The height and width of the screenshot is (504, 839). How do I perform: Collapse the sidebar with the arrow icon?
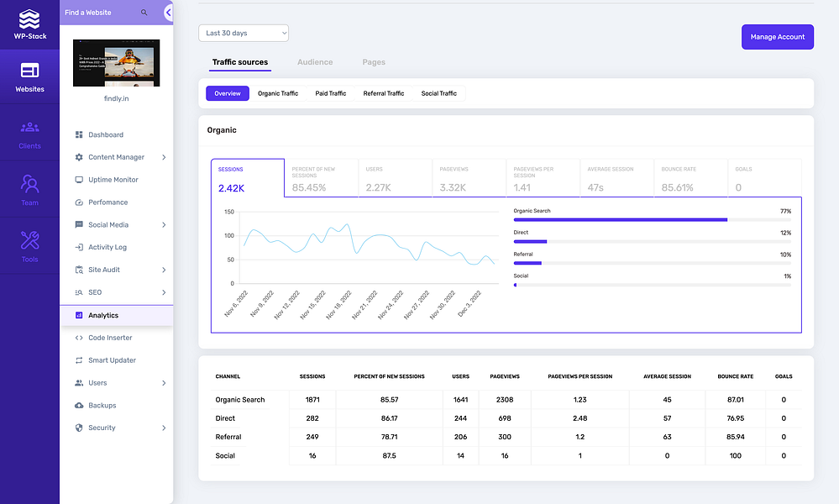pyautogui.click(x=169, y=13)
